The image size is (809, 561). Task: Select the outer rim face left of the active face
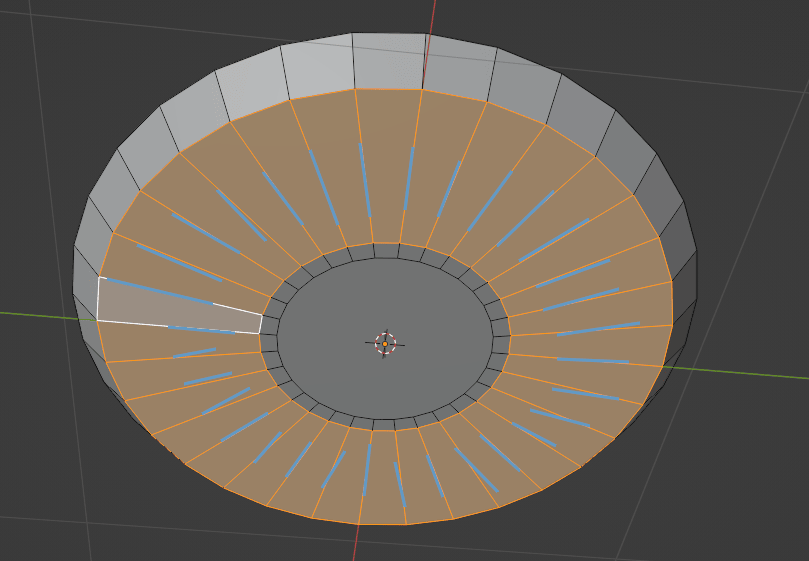click(85, 298)
